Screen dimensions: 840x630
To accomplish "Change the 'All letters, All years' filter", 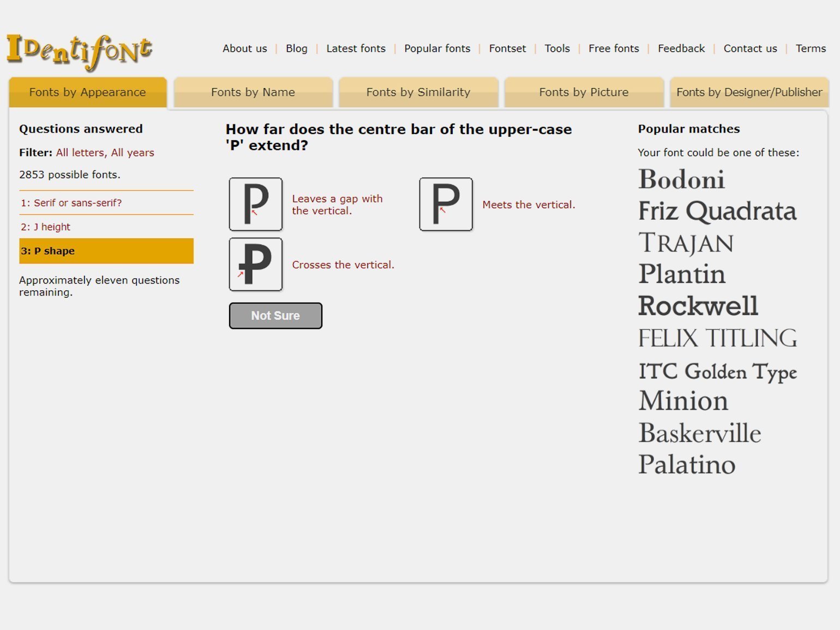I will click(x=105, y=153).
